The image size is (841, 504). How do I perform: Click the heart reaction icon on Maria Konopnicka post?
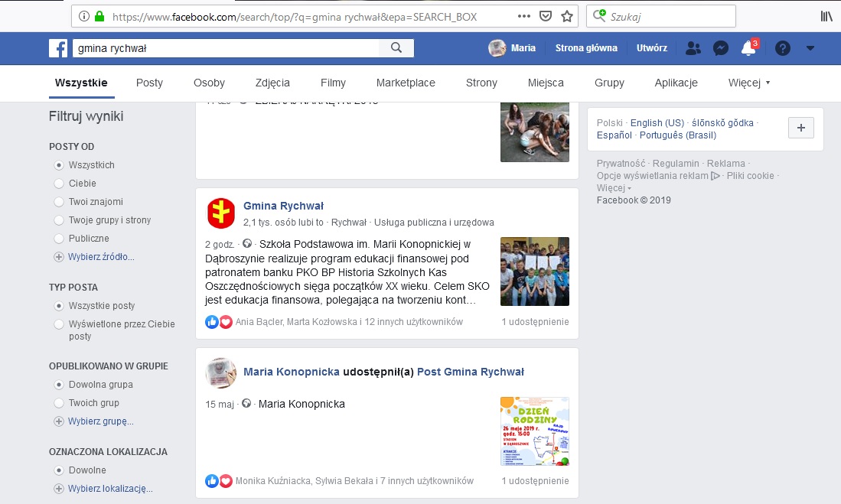[x=226, y=481]
